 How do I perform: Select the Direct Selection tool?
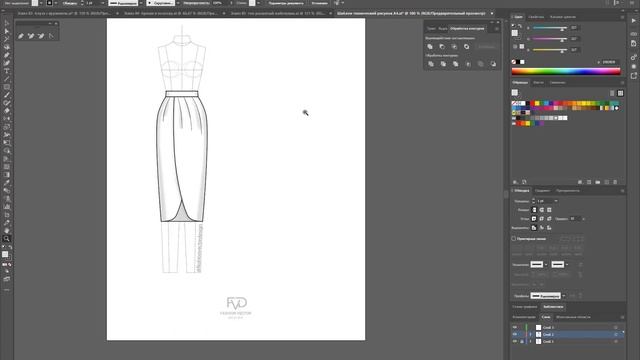[7, 31]
